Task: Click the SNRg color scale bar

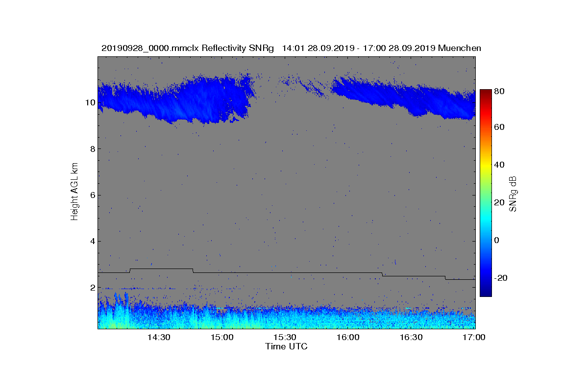Action: (486, 193)
